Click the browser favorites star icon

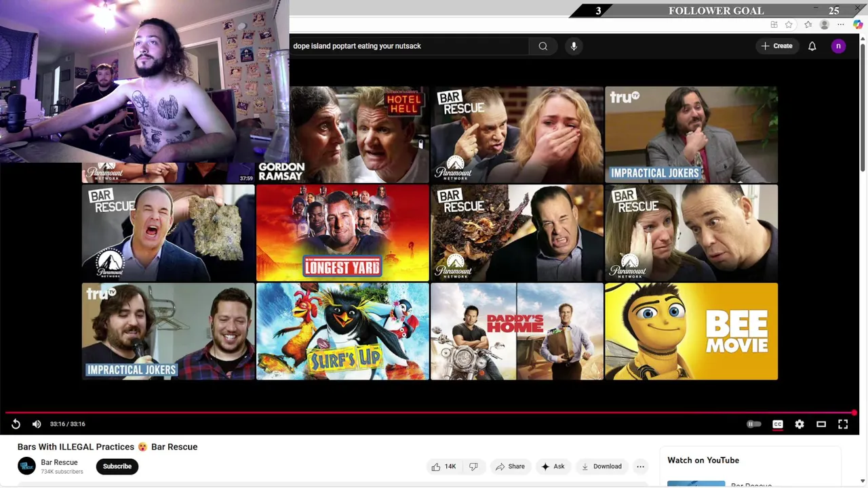click(x=789, y=24)
